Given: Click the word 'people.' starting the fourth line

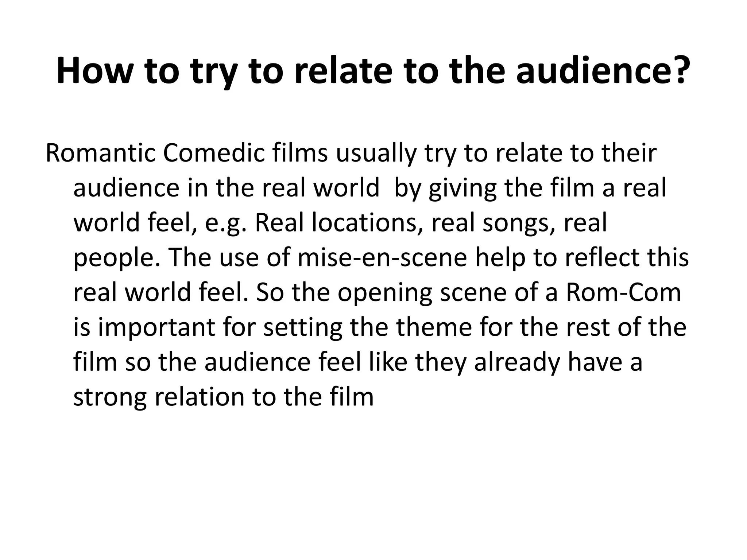Looking at the screenshot, I should coord(117,258).
